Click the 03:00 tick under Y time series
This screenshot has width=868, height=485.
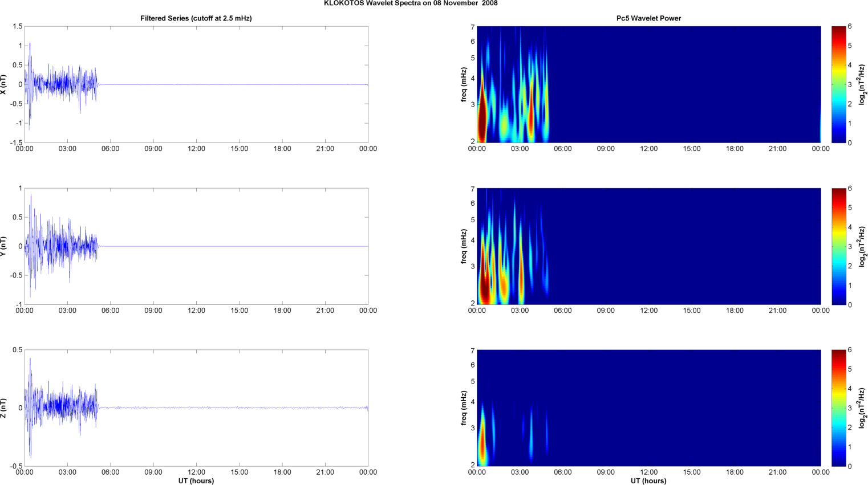coord(67,311)
